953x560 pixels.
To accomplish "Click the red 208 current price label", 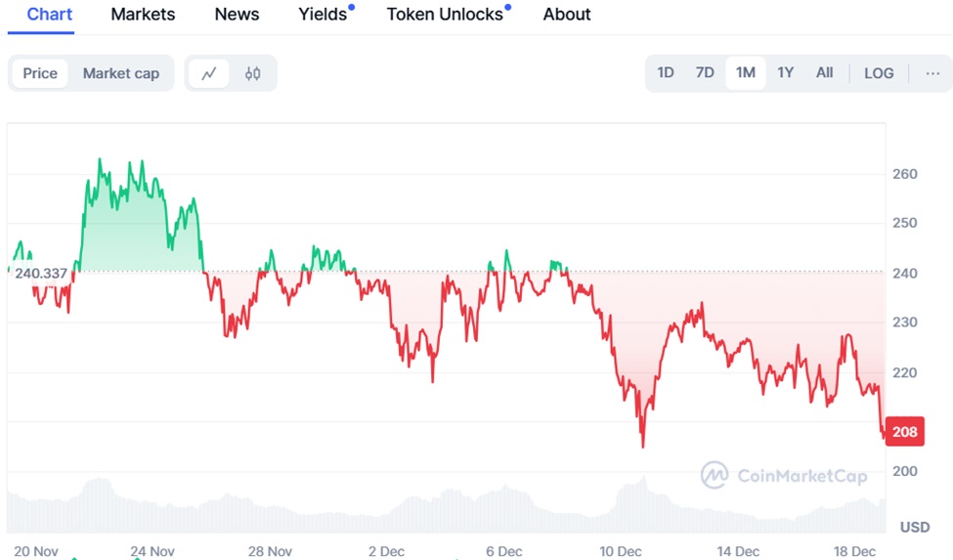I will [904, 431].
